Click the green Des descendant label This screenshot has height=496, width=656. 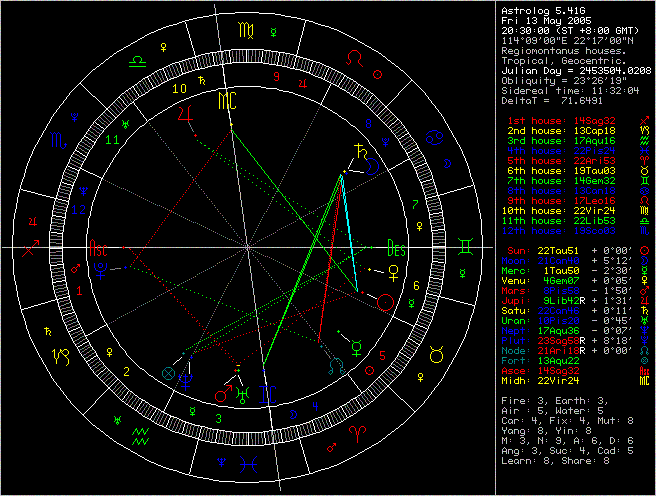point(396,245)
